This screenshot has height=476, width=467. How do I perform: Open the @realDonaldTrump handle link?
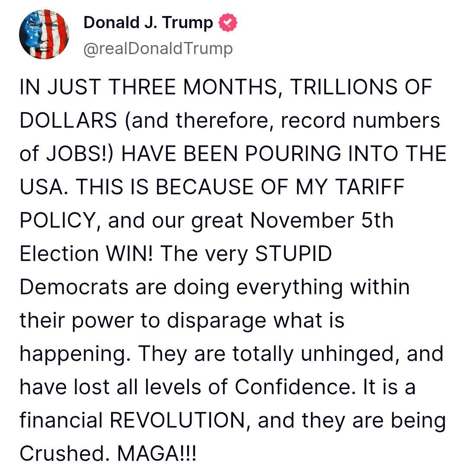coord(158,49)
